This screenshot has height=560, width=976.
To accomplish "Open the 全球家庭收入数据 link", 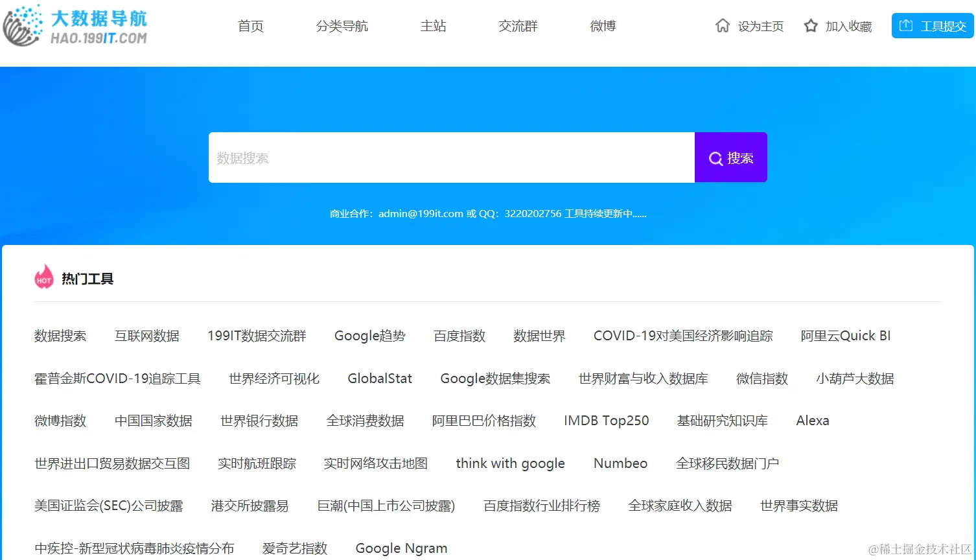I will (x=680, y=506).
